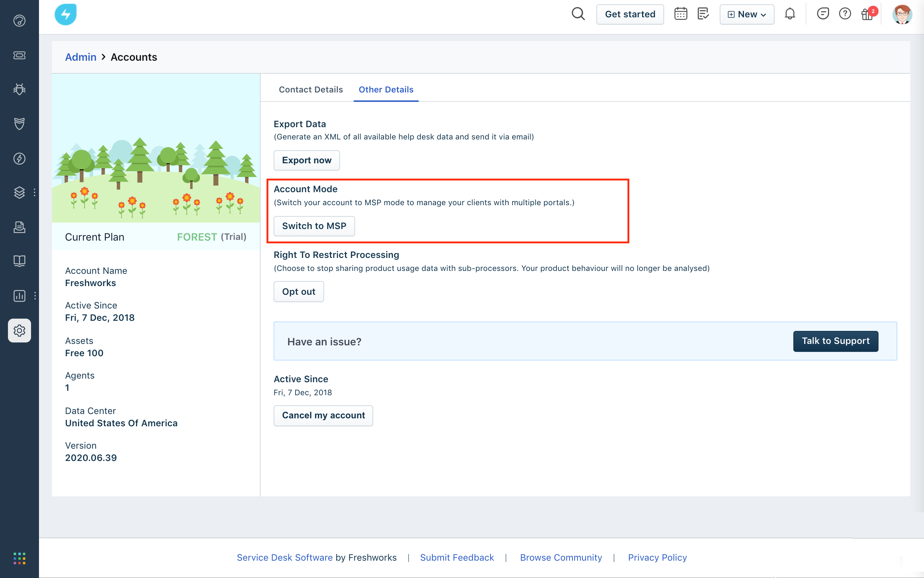Open the Browse Community footer link
This screenshot has height=578, width=924.
click(x=561, y=557)
